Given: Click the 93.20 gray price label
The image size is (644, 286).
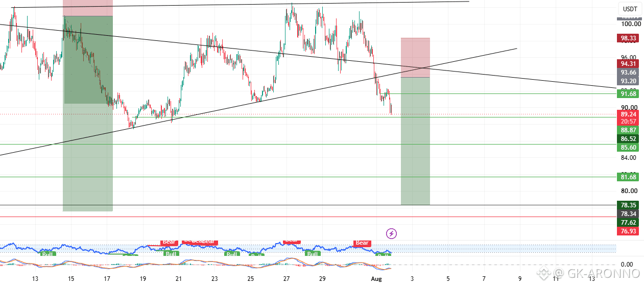Looking at the screenshot, I should pos(628,81).
